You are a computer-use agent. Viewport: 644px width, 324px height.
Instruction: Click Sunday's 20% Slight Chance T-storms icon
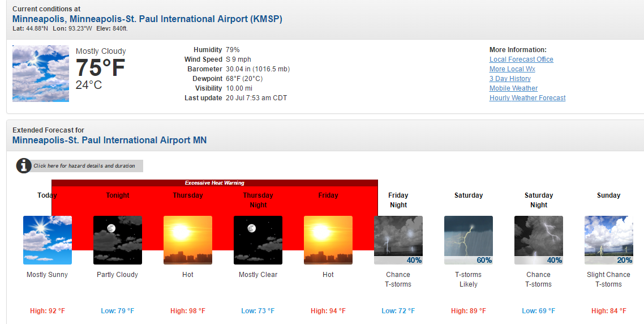609,240
